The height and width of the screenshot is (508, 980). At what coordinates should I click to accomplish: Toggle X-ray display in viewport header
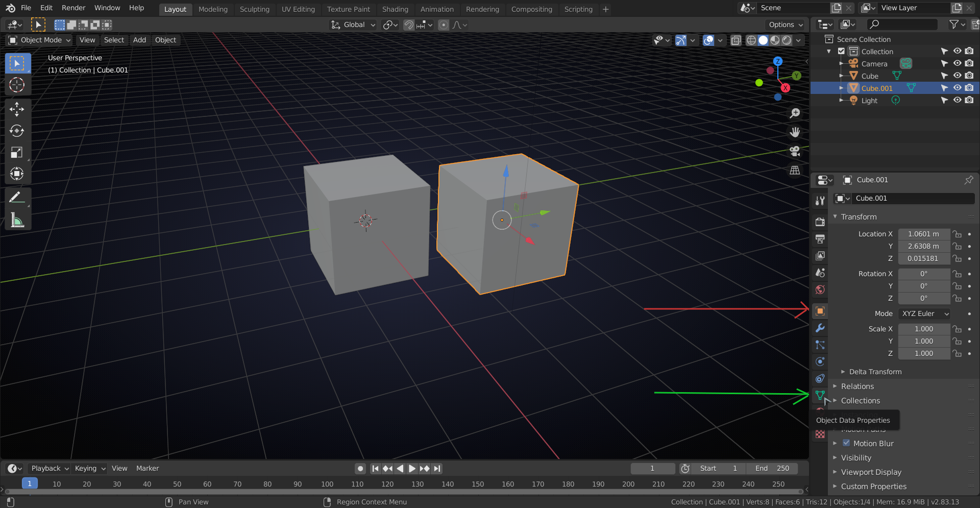click(736, 40)
